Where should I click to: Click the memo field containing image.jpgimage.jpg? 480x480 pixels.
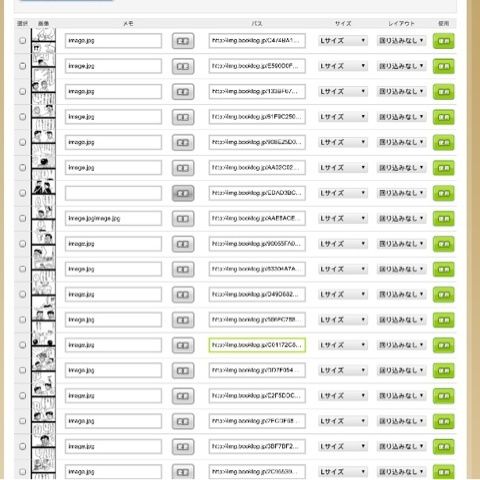click(x=113, y=218)
